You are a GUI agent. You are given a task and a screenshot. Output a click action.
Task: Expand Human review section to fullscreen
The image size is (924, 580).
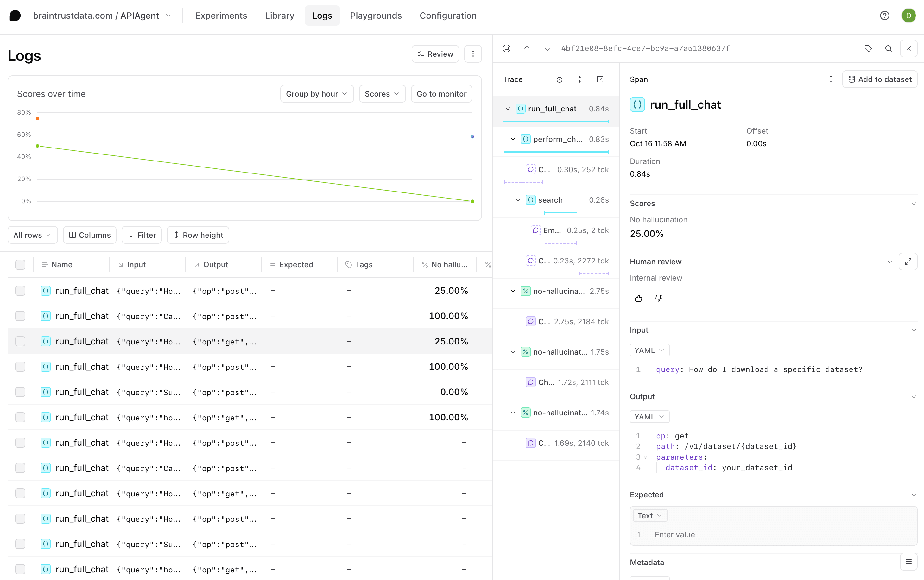(908, 261)
